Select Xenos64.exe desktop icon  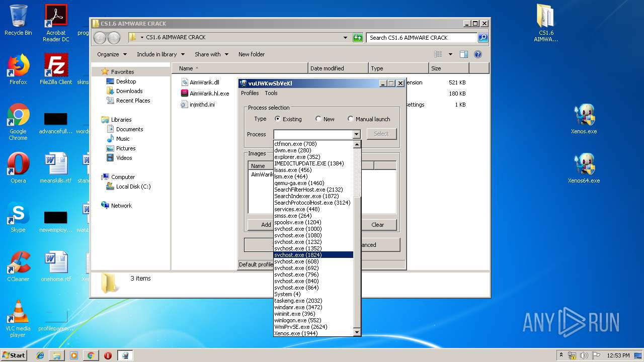point(584,168)
